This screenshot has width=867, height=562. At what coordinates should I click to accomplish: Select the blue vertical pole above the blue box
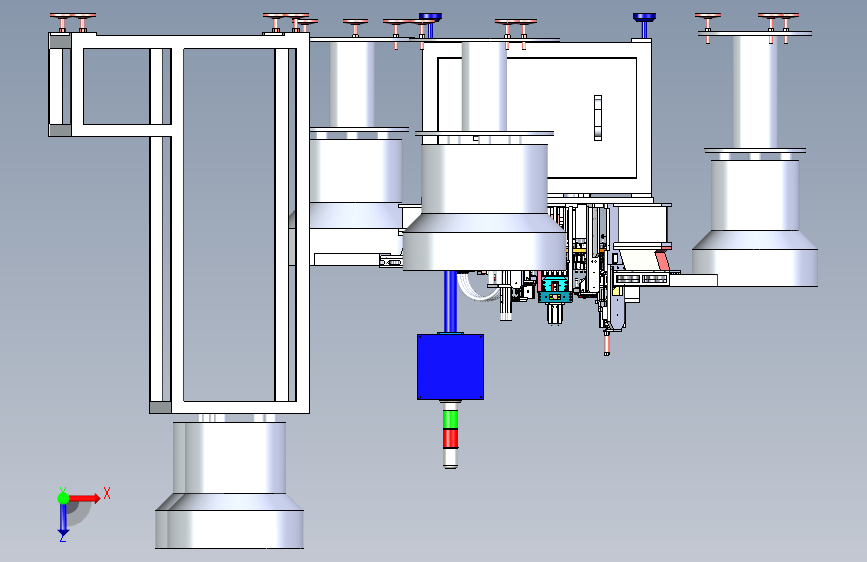point(451,302)
